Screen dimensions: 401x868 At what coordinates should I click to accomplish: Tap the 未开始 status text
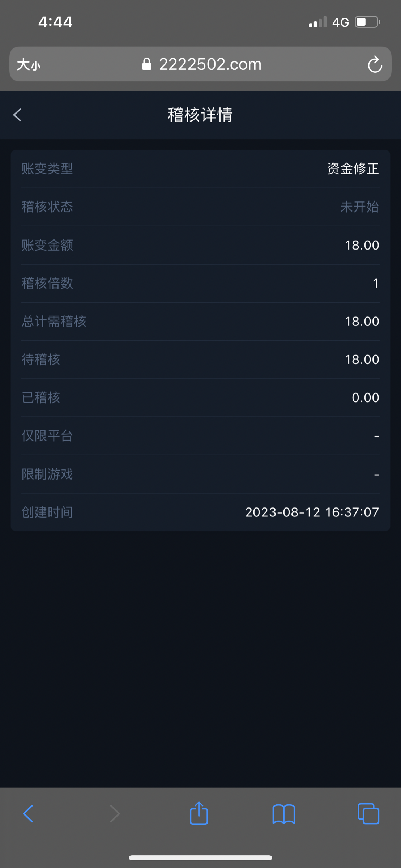point(359,207)
